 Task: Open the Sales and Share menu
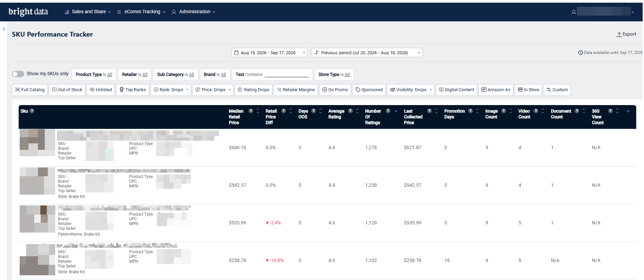pos(88,12)
